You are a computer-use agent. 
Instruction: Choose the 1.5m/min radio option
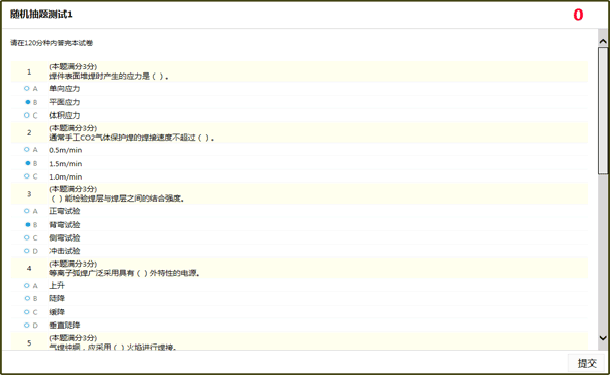28,163
